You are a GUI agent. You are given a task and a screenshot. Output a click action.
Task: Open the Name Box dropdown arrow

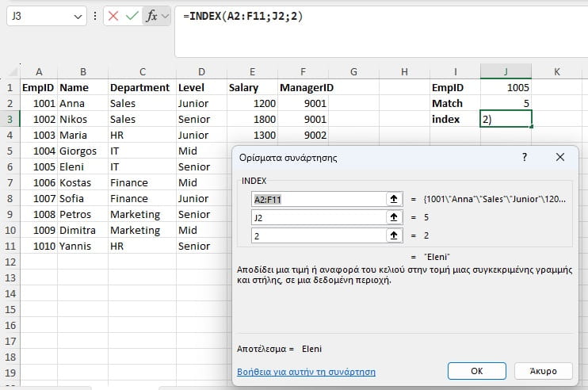coord(78,17)
